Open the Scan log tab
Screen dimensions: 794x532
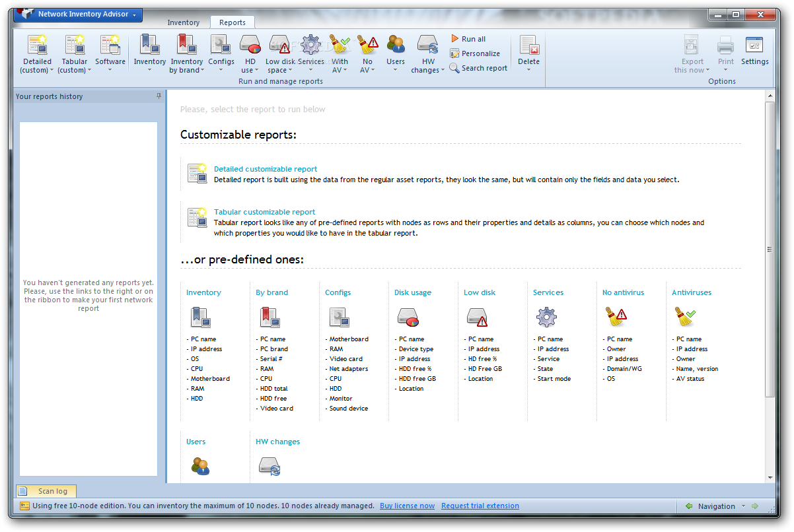[x=46, y=491]
